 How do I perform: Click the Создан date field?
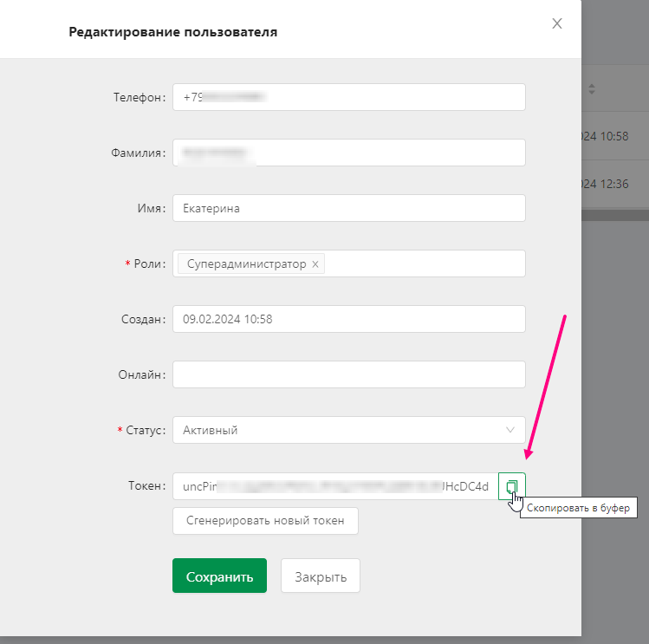click(349, 319)
